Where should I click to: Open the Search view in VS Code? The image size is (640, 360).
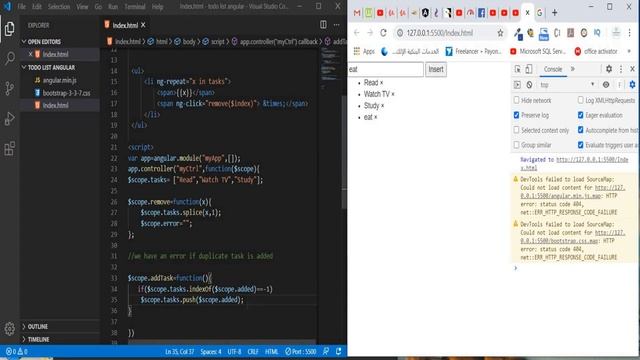coord(9,58)
